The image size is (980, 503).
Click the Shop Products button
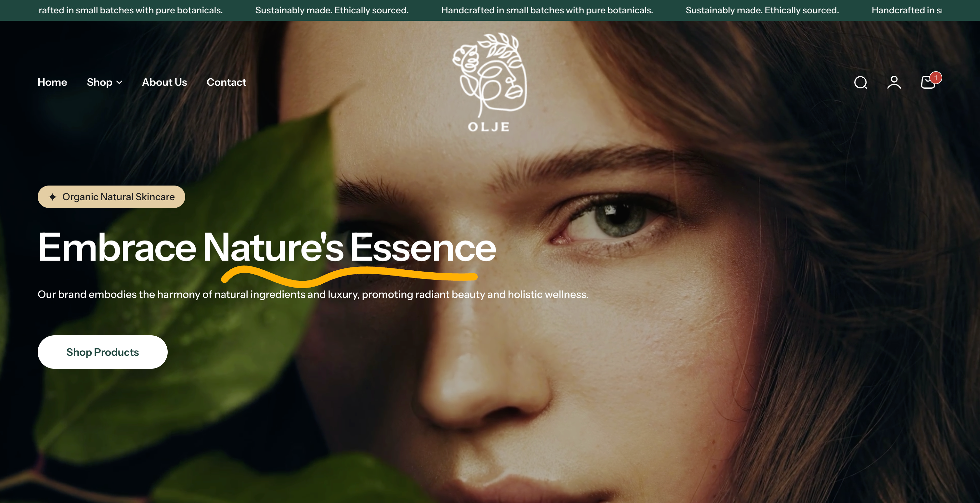(x=102, y=352)
